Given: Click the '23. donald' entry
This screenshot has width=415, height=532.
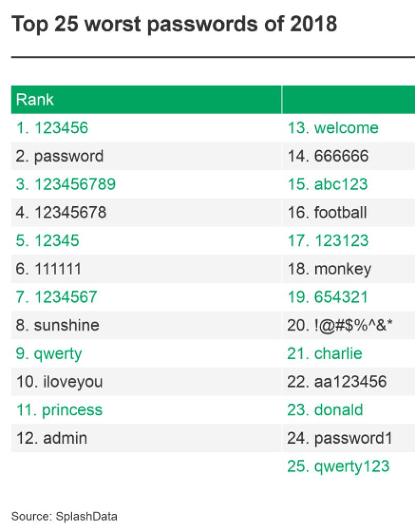Looking at the screenshot, I should click(x=325, y=410).
